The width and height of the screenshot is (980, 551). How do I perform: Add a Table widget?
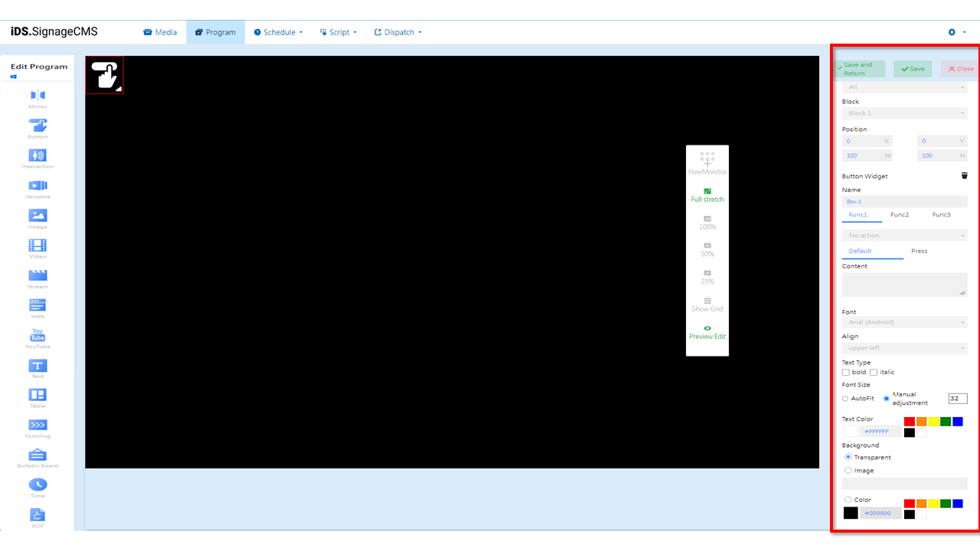click(x=38, y=398)
